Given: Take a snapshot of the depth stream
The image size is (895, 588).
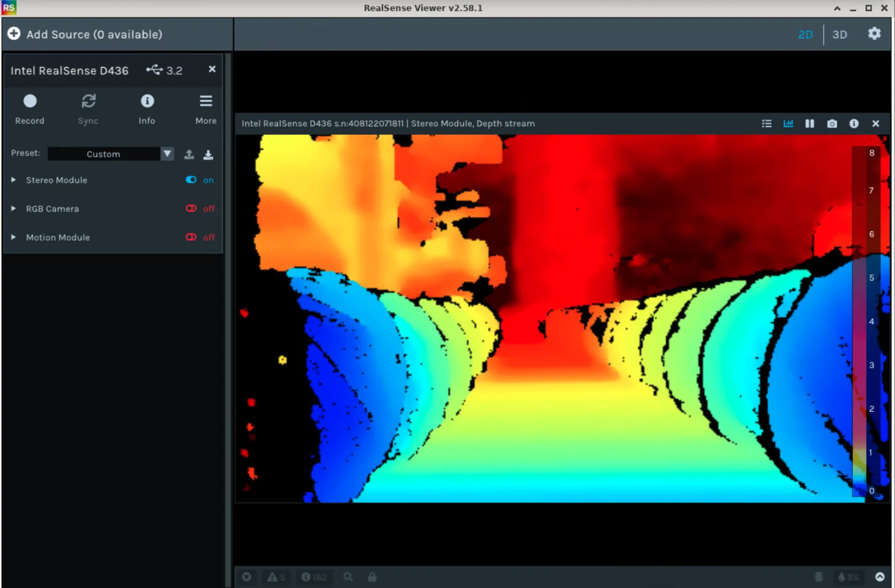Looking at the screenshot, I should click(x=832, y=123).
